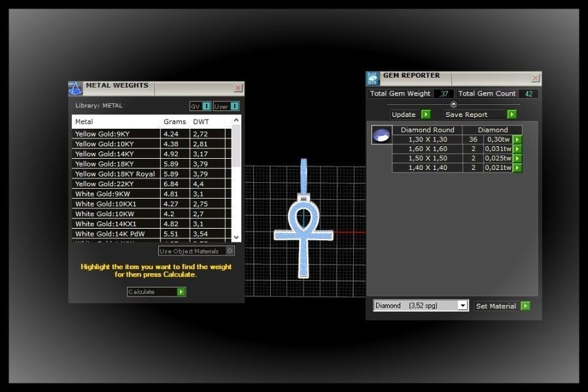
Task: Click the Calculate button
Action: pos(156,291)
